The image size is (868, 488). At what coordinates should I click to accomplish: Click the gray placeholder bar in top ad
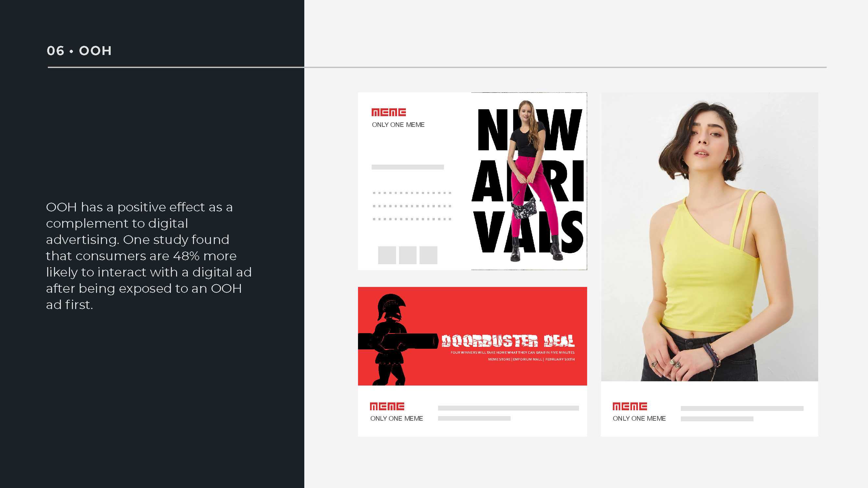(407, 167)
